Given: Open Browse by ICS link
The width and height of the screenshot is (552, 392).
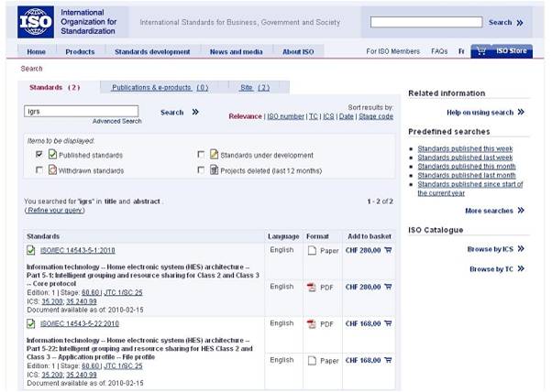Looking at the screenshot, I should pyautogui.click(x=491, y=249).
